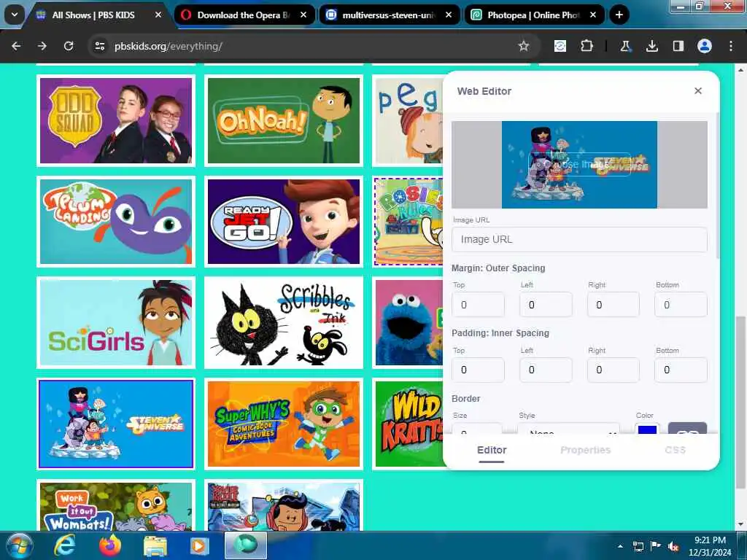Click the Padding Top field
The image size is (747, 560).
[x=478, y=370]
